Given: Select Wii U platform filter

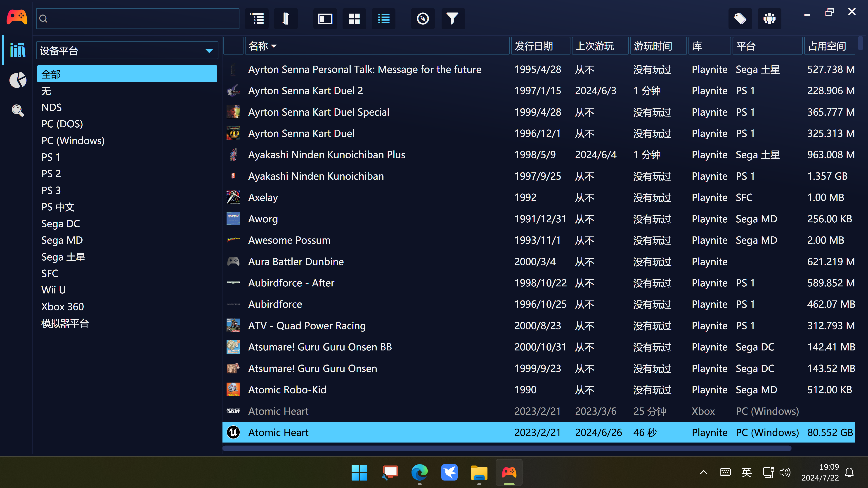Looking at the screenshot, I should (x=127, y=290).
